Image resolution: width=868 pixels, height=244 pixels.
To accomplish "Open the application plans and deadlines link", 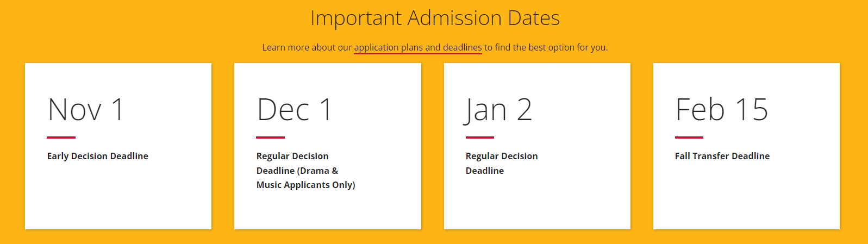I will 418,47.
